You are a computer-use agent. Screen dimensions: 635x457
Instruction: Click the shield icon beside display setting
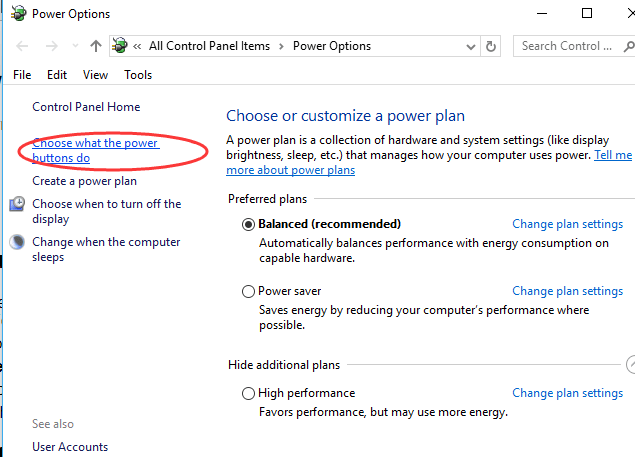[18, 205]
